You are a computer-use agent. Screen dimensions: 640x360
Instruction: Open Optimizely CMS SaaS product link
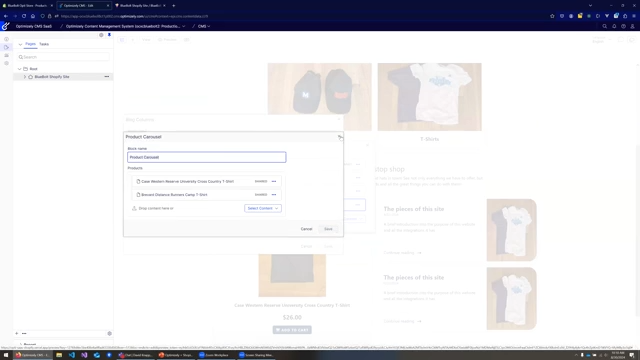pyautogui.click(x=34, y=26)
